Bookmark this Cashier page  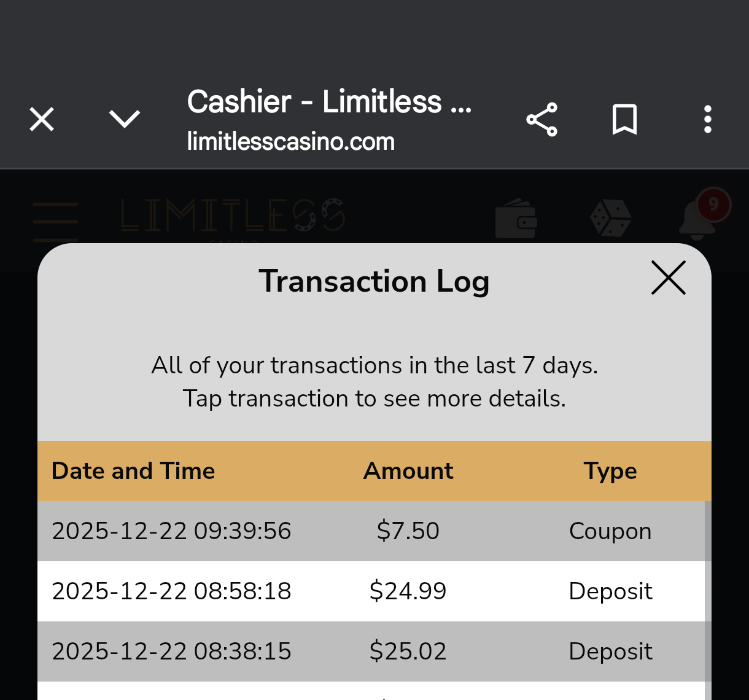tap(624, 119)
